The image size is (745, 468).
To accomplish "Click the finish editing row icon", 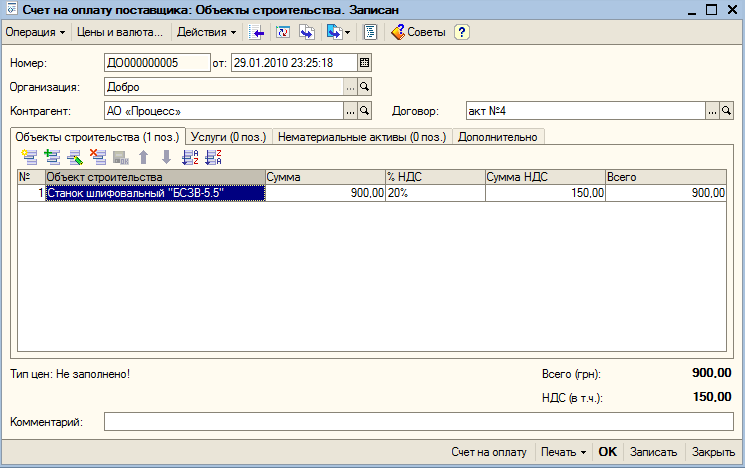I will click(x=121, y=157).
